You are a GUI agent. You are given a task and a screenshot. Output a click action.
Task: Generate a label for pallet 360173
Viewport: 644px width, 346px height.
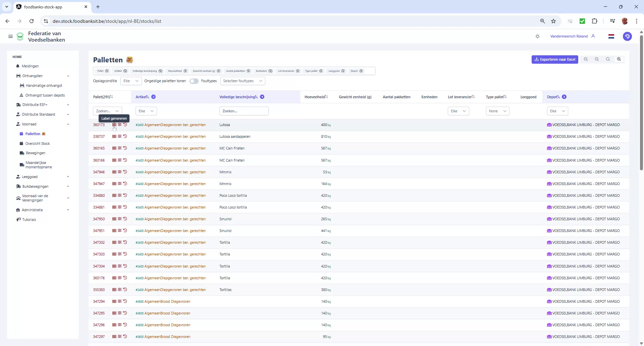tap(114, 125)
